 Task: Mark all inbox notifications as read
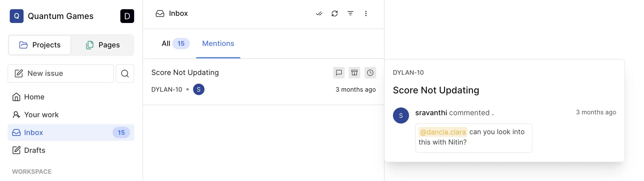tap(319, 14)
